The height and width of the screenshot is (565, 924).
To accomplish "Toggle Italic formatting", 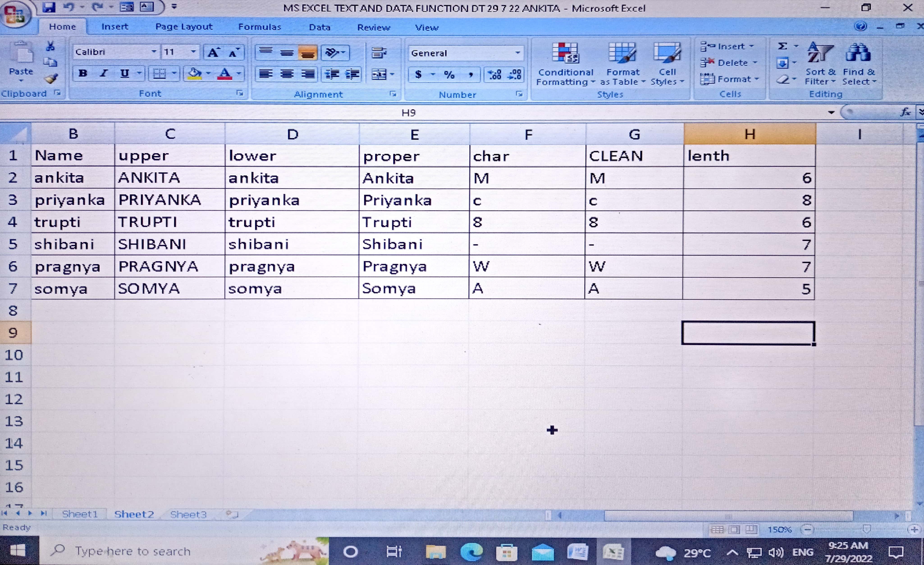I will 104,73.
